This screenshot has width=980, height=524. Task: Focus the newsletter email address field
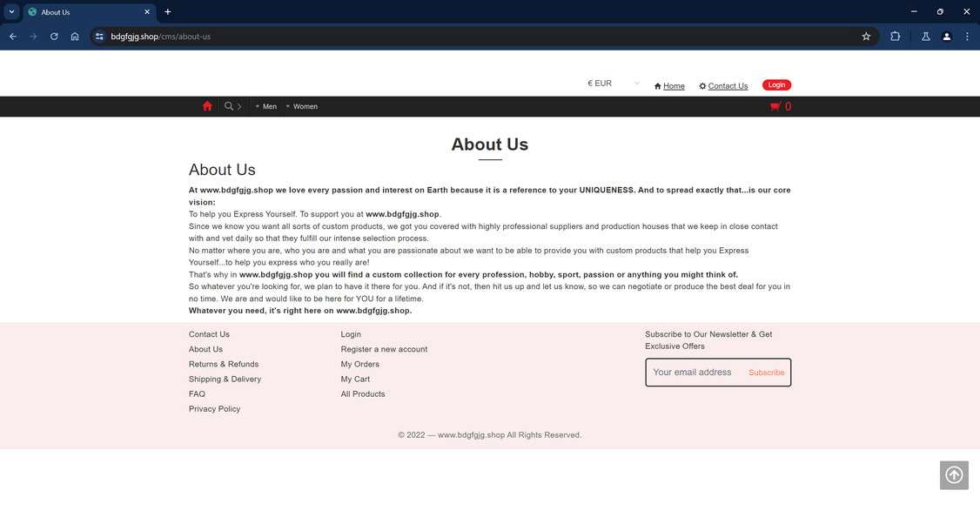click(x=695, y=373)
